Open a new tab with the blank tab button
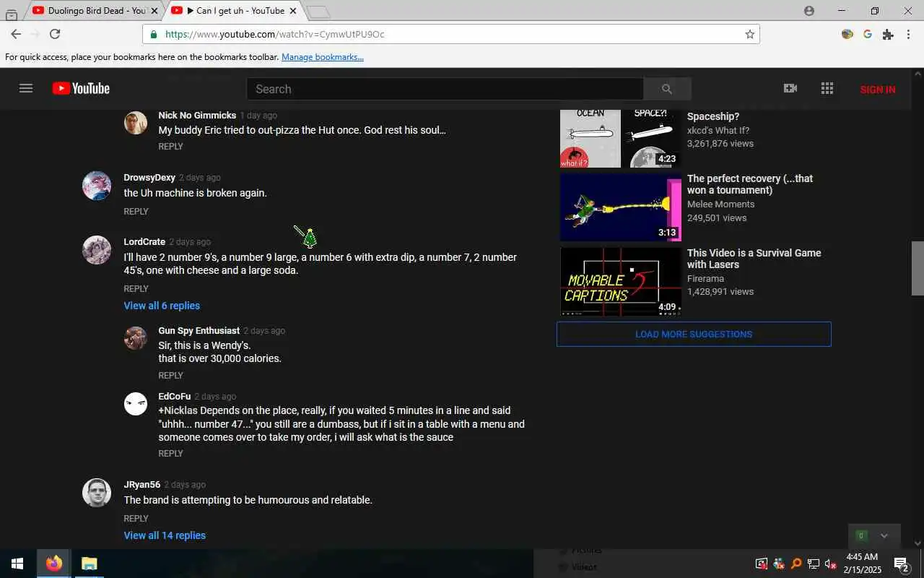 318,12
